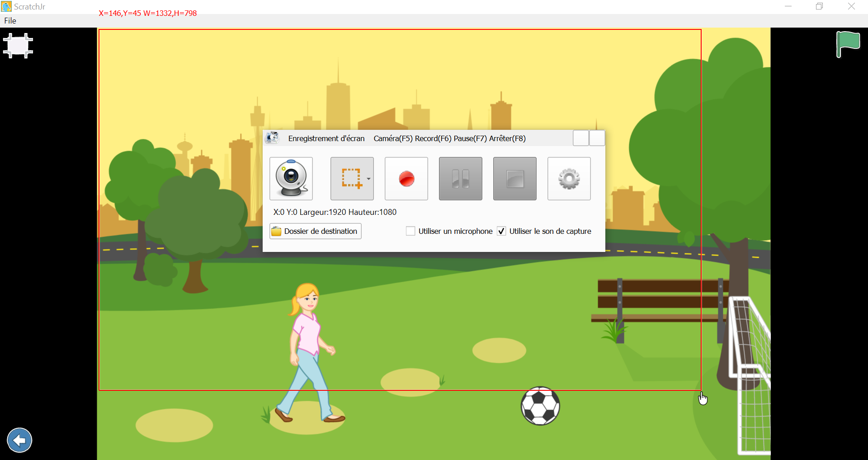The width and height of the screenshot is (868, 460).
Task: Close the Enregistrement d'écran window
Action: click(597, 138)
